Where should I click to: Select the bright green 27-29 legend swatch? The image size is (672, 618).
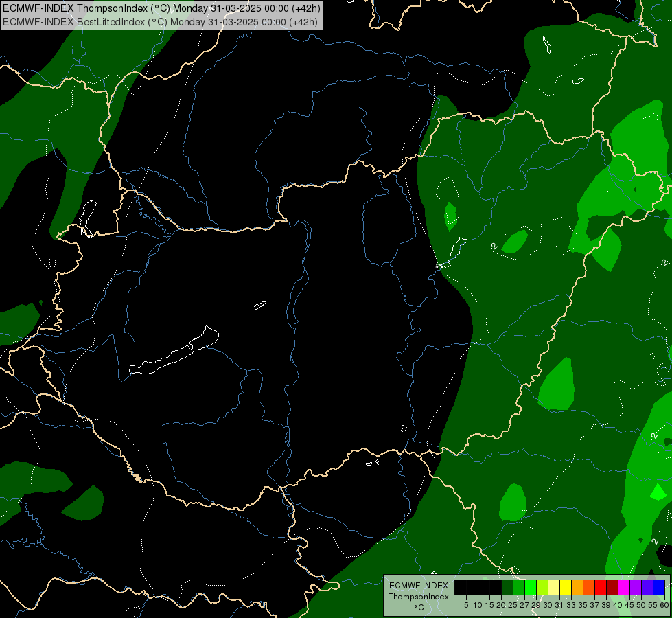(531, 587)
